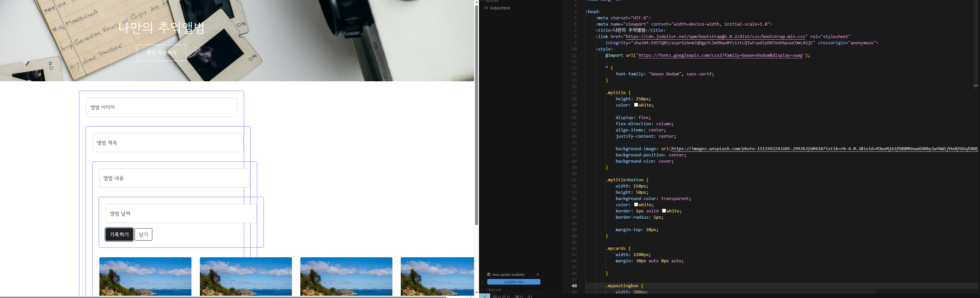This screenshot has height=298, width=980.
Task: Click the white swatch for .mytitle color
Action: coord(636,105)
